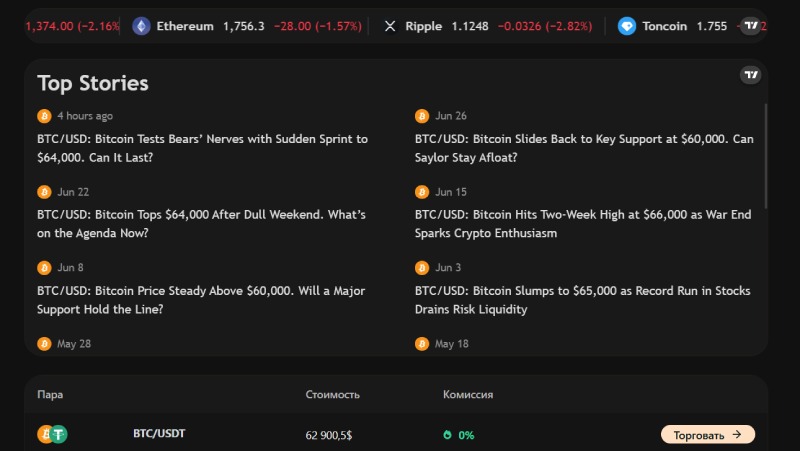Click the Ripple X logo icon
Viewport: 800px width, 451px height.
(x=390, y=26)
